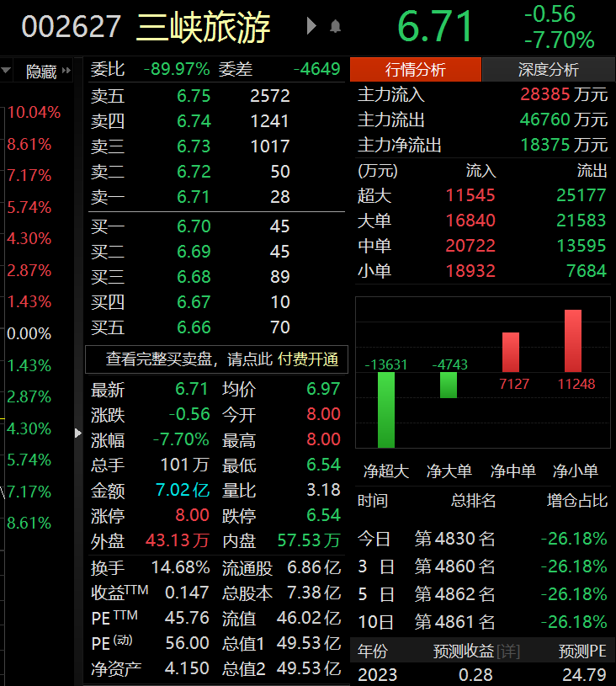This screenshot has height=686, width=616.
Task: Click 主力净流出 value 18375 万元
Action: pos(564,145)
